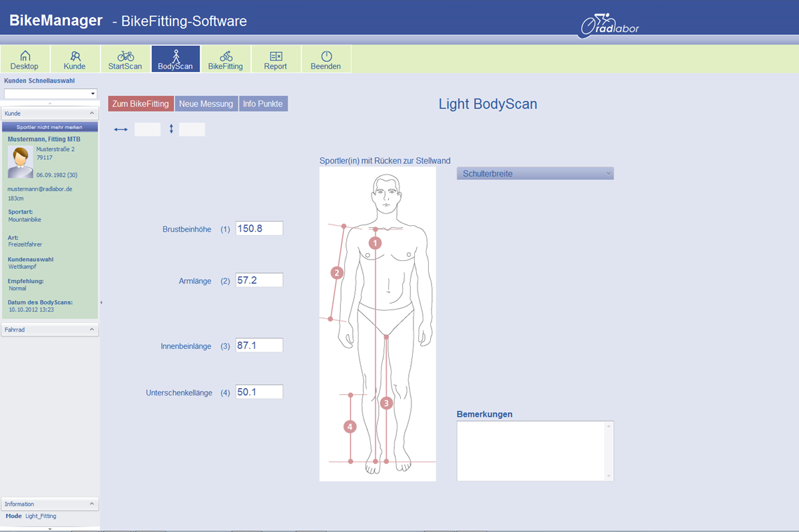
Task: Click the "Light BodyScan" heading
Action: 488,104
